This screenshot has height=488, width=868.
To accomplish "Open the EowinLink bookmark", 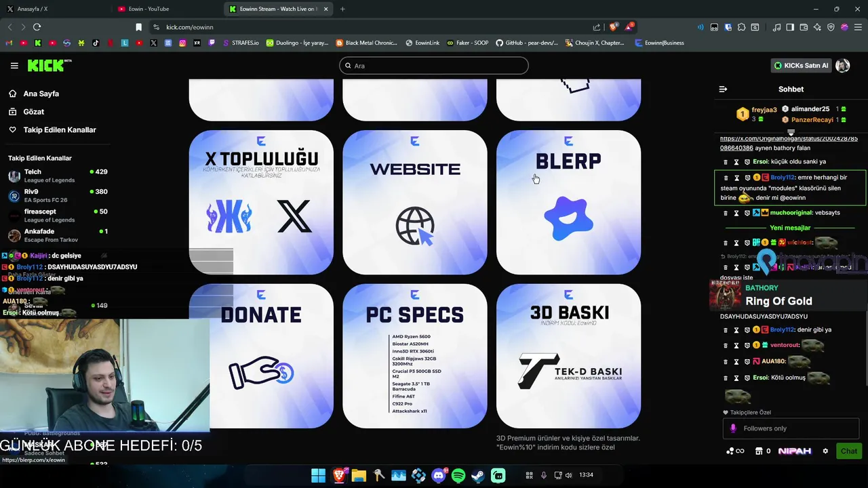I will coord(422,43).
